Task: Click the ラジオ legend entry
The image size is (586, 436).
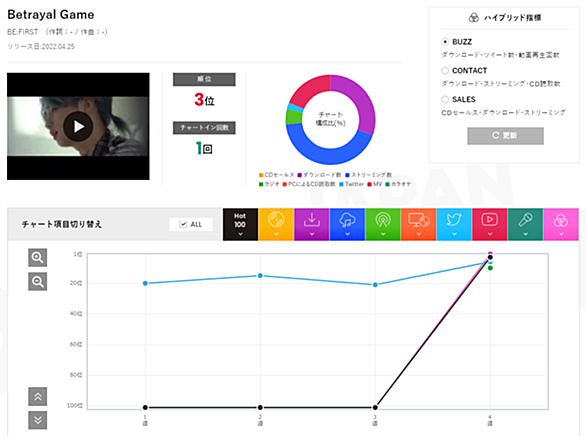Action: 269,184
